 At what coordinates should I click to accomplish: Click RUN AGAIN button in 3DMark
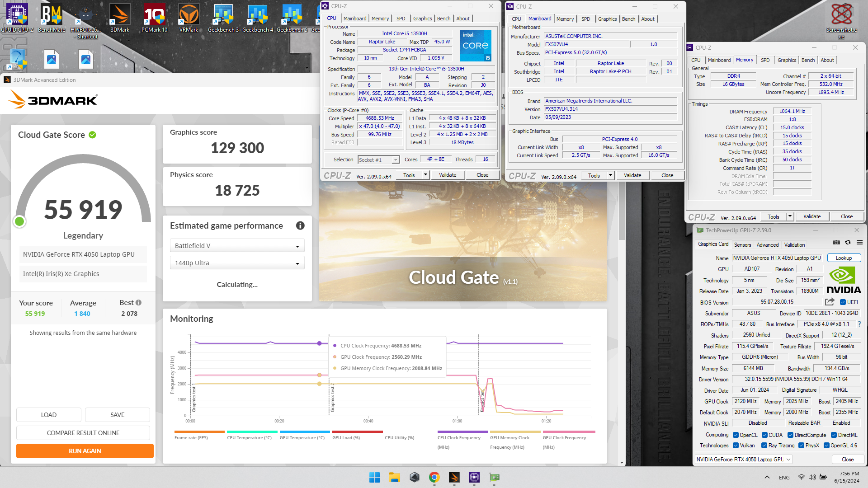(85, 451)
